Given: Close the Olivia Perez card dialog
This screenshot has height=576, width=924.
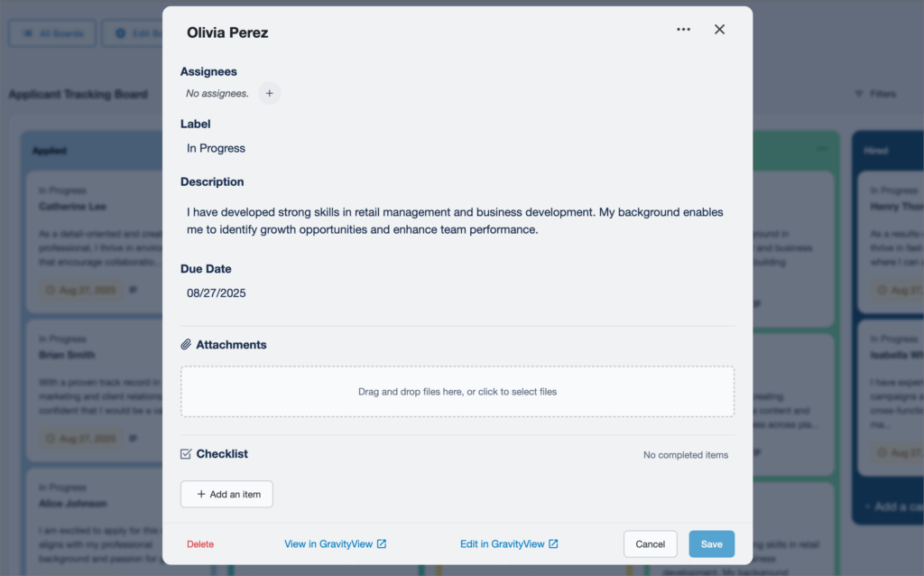Looking at the screenshot, I should tap(719, 30).
